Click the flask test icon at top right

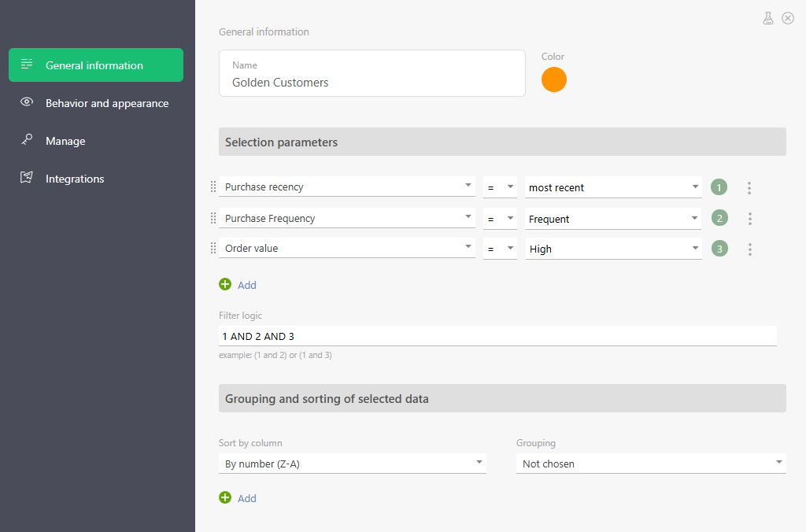pyautogui.click(x=768, y=19)
